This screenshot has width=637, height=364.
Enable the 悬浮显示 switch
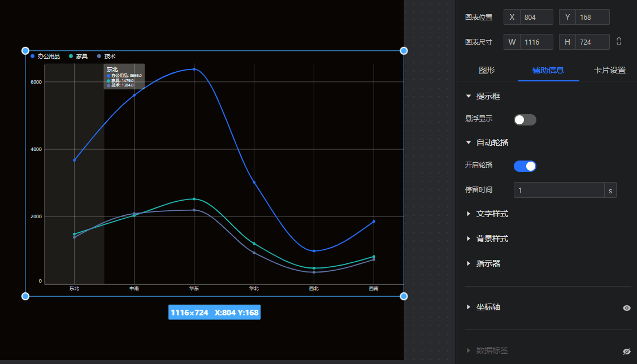tap(525, 120)
